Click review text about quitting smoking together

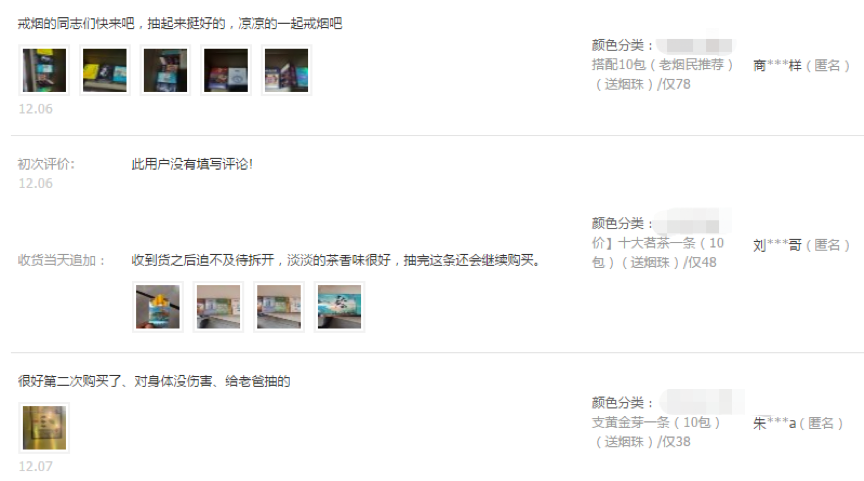pyautogui.click(x=180, y=24)
